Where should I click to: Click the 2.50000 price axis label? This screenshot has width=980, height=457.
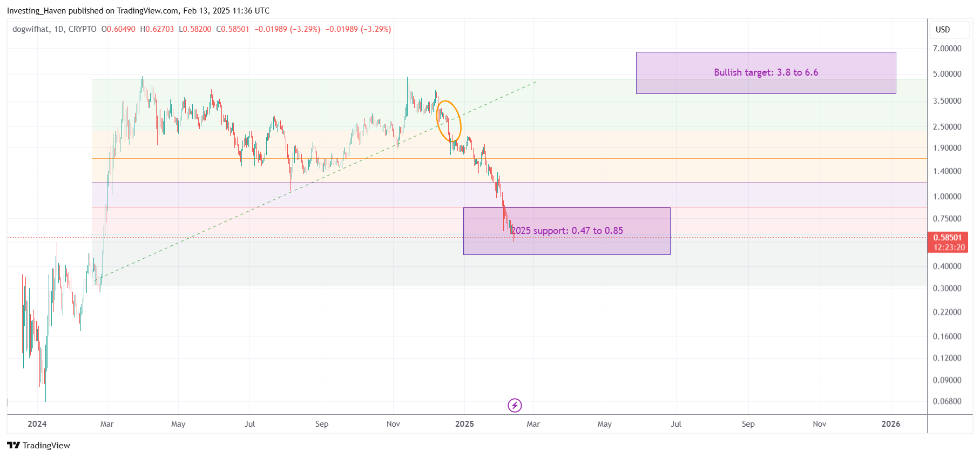coord(947,127)
